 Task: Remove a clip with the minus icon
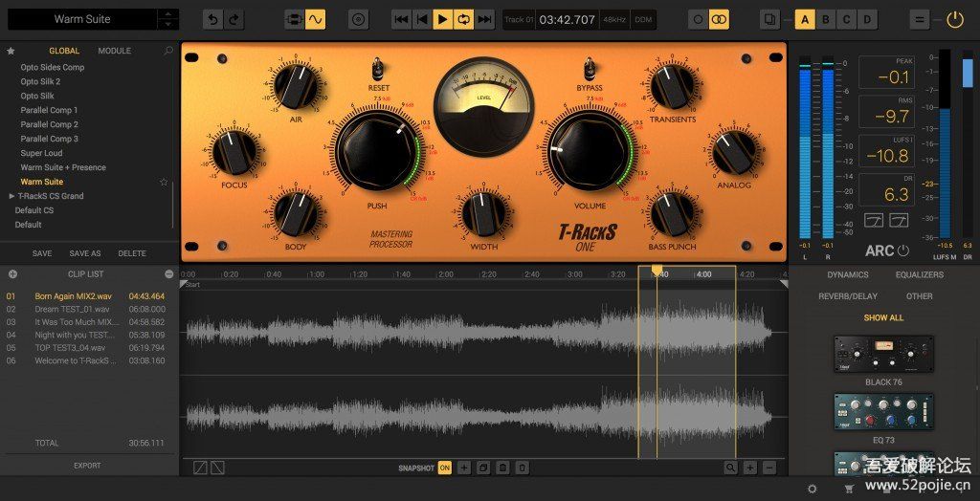(168, 274)
